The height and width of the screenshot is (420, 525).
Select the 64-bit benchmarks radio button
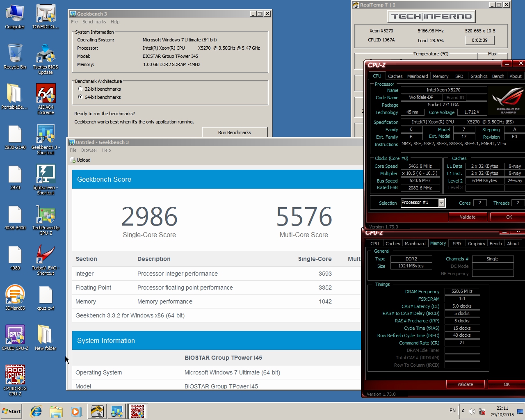[x=80, y=97]
